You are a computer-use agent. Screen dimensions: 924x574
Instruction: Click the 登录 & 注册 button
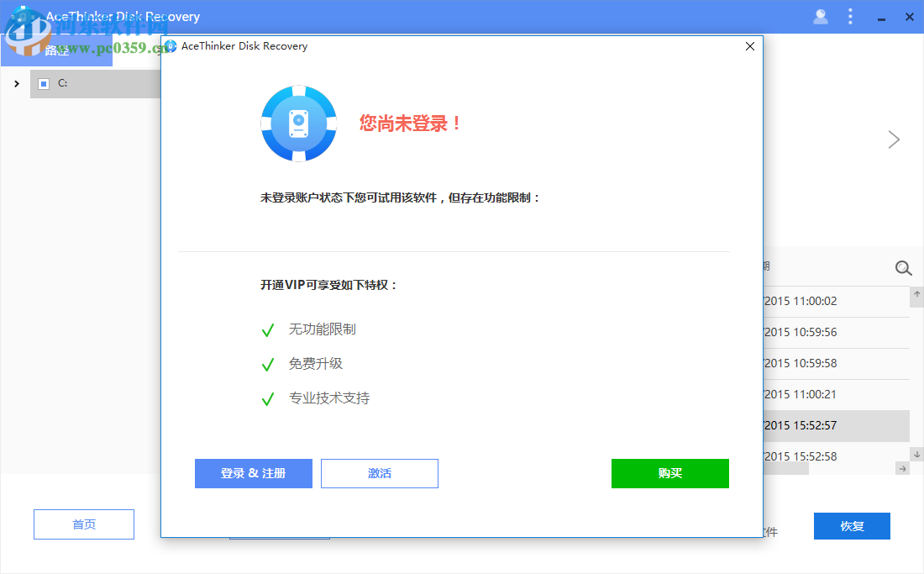[x=253, y=473]
